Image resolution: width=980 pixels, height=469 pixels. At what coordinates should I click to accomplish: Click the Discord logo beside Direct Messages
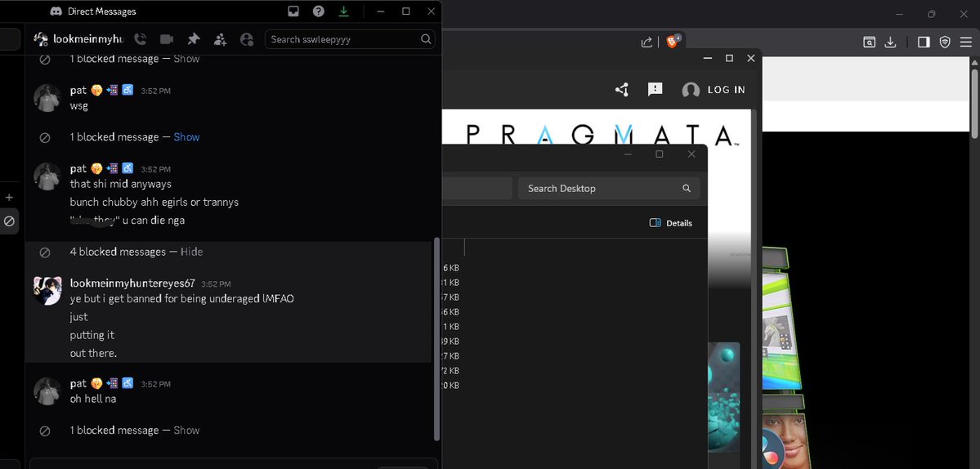click(56, 11)
